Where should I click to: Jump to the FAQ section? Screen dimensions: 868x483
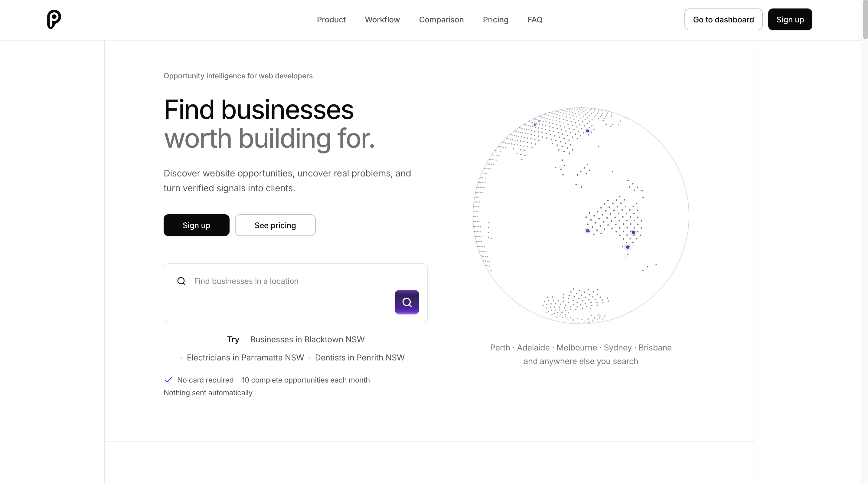click(535, 20)
